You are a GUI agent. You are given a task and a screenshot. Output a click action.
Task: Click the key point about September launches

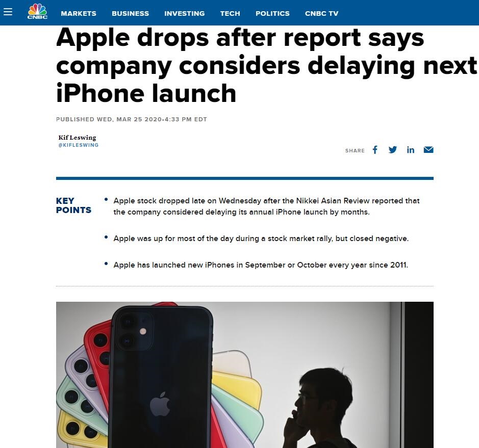(x=261, y=265)
